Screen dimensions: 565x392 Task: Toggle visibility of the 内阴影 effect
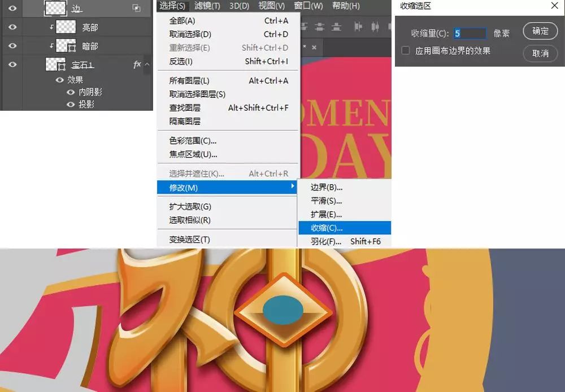coord(71,92)
